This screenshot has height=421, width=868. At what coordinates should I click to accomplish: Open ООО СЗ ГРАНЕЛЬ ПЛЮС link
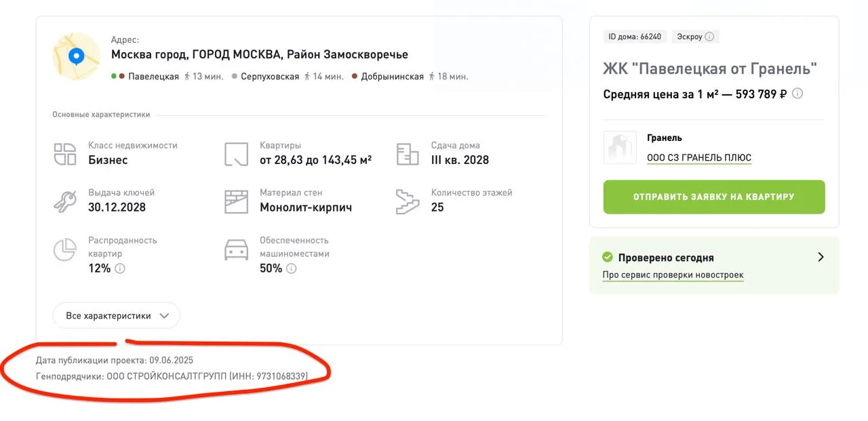pyautogui.click(x=699, y=157)
